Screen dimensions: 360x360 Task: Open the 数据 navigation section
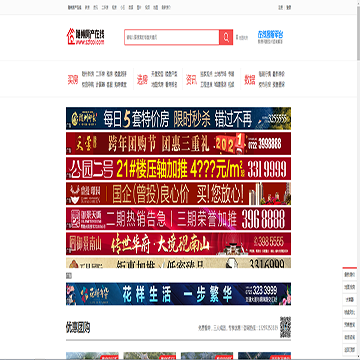click(x=250, y=79)
